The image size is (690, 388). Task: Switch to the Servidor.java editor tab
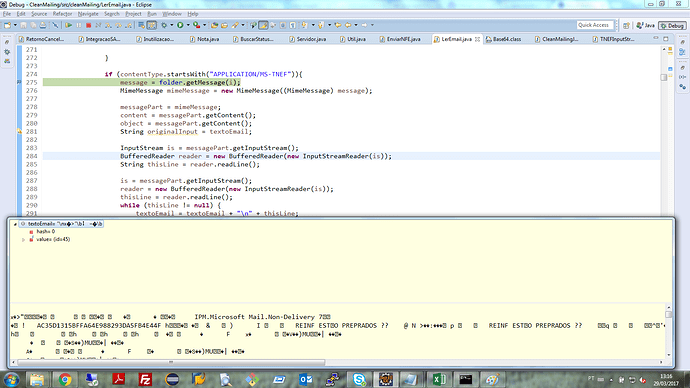coord(308,39)
